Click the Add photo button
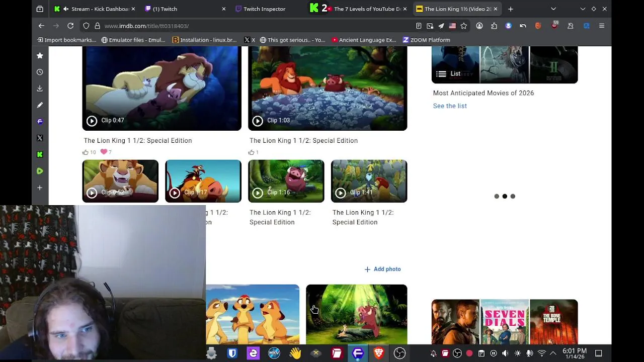The width and height of the screenshot is (644, 362). pos(382,269)
